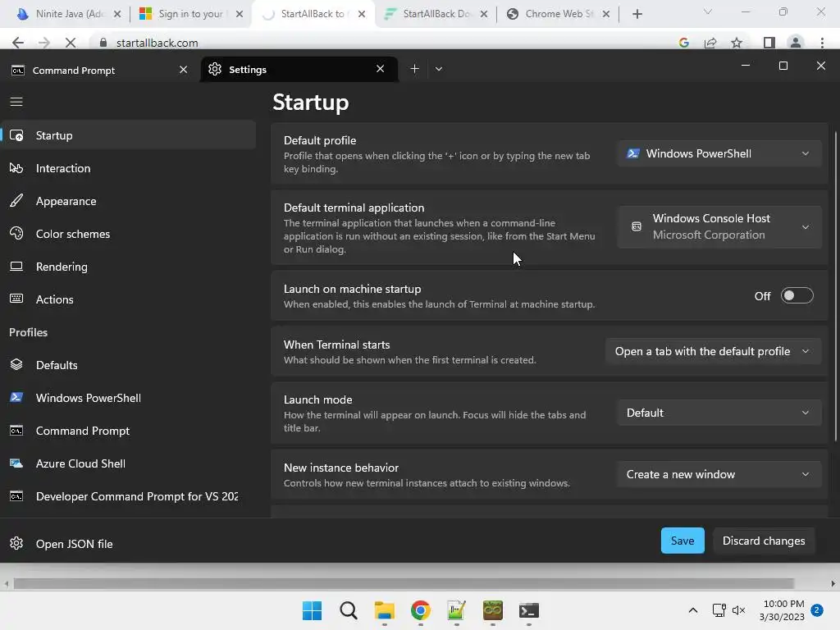The image size is (840, 630).
Task: Click the Google icon in address bar
Action: tap(683, 43)
